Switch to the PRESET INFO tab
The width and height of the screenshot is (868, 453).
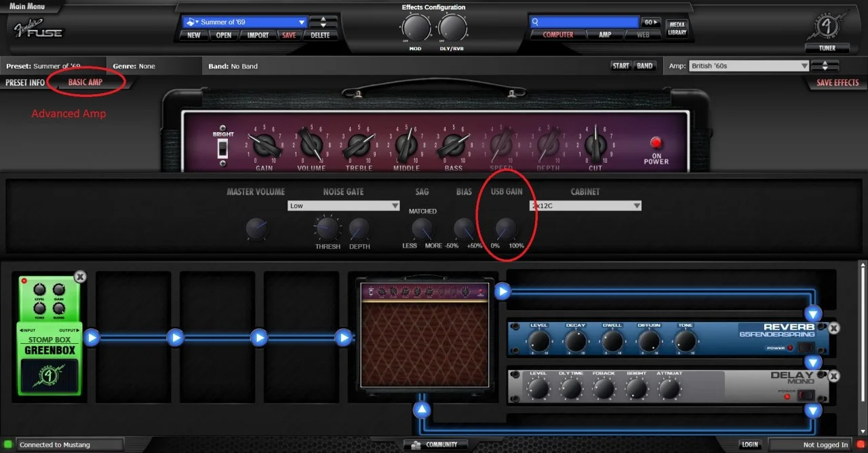click(x=25, y=81)
